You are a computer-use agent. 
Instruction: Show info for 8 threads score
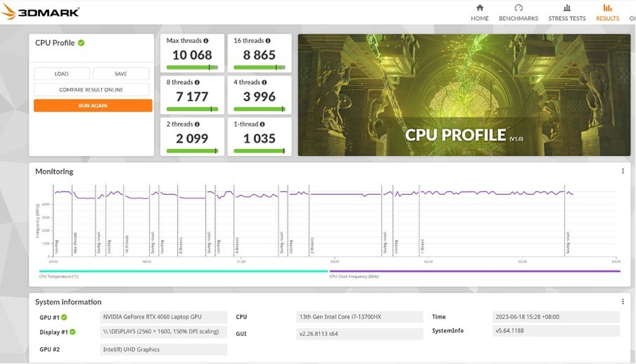click(197, 82)
